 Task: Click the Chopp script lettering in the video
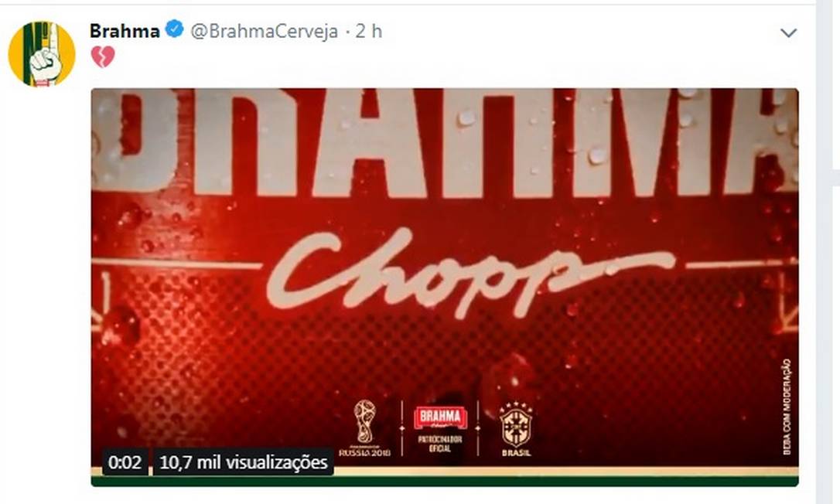click(471, 274)
